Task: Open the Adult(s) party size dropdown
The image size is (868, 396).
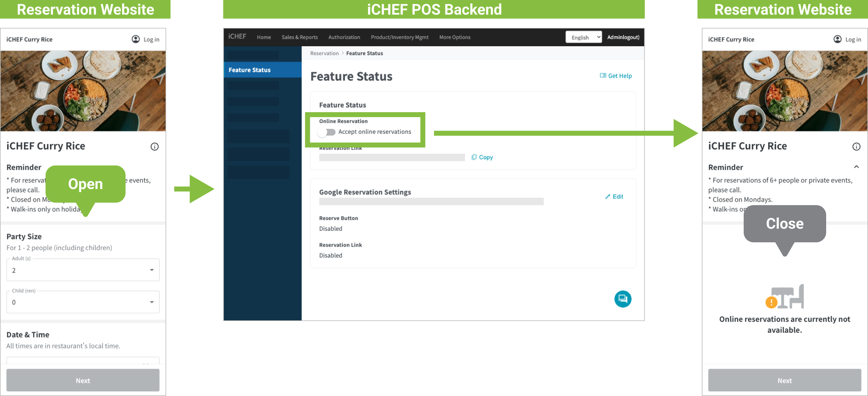Action: click(83, 270)
